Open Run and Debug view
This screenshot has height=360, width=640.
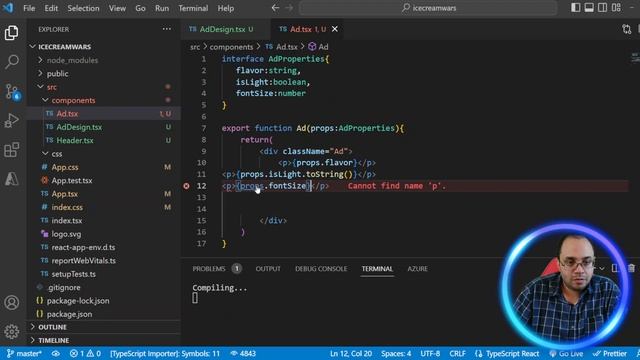pyautogui.click(x=11, y=121)
